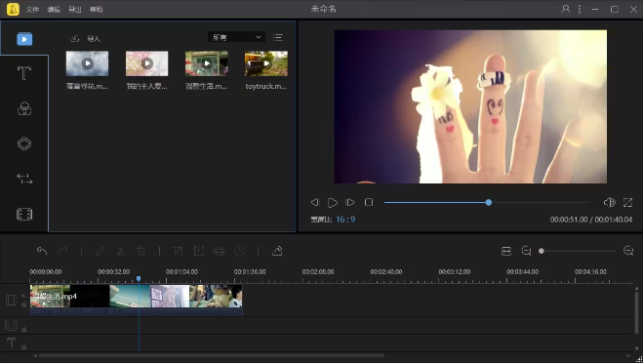Open the Elements filmstrip panel in the sidebar

pos(24,214)
